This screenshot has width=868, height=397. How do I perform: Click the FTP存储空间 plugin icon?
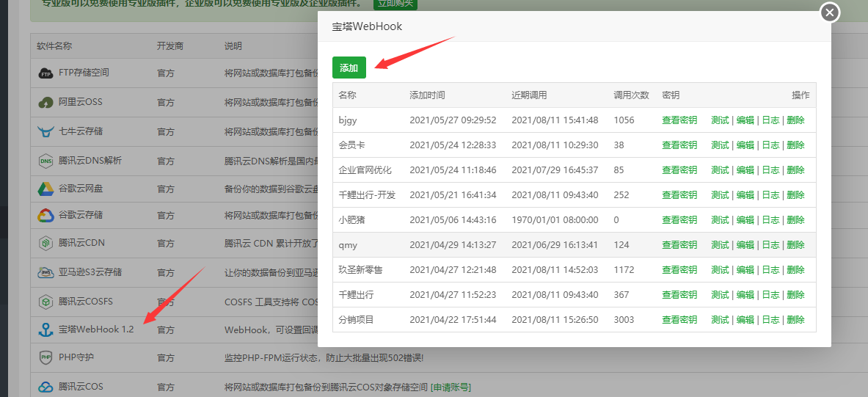point(45,73)
